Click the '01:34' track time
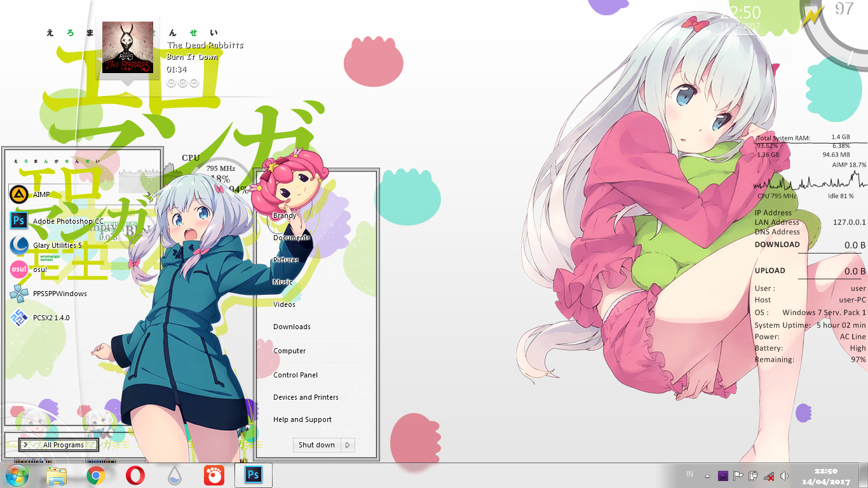The height and width of the screenshot is (488, 868). pos(177,69)
